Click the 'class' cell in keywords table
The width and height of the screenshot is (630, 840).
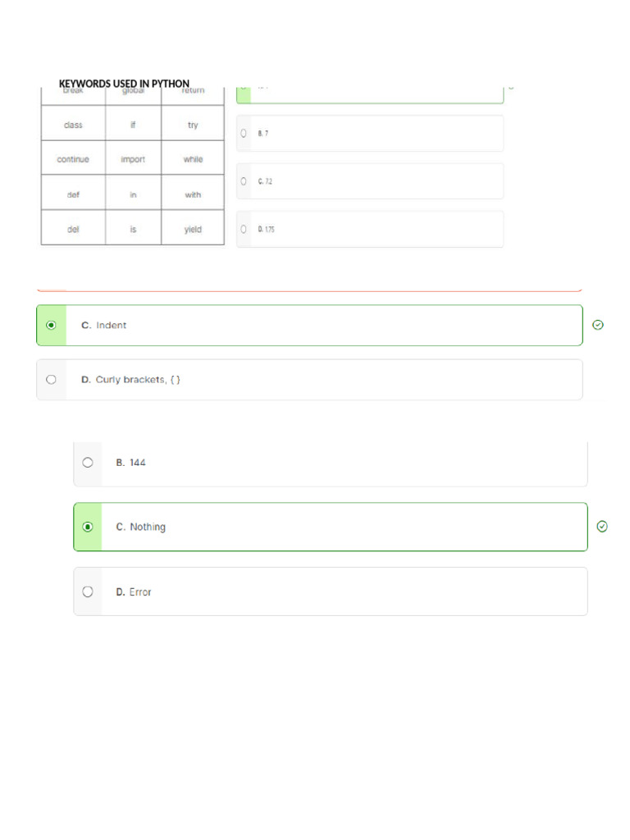tap(73, 123)
